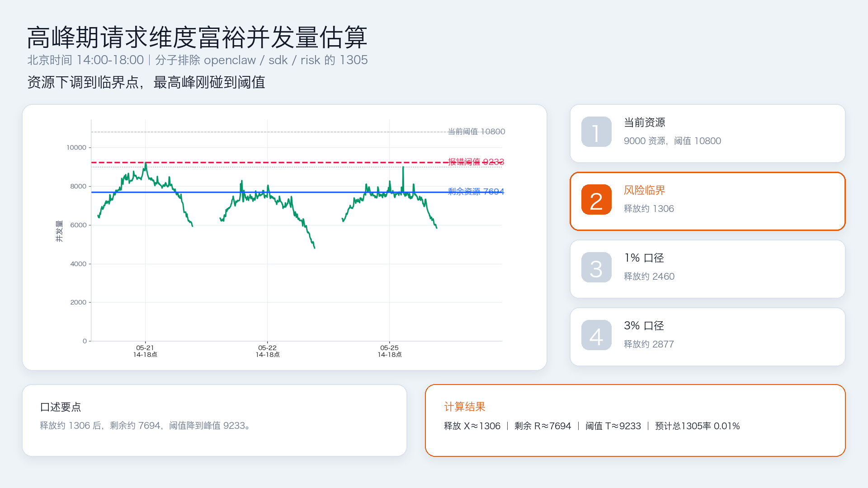Click the result 阈值 T≈9233
Screen dimensions: 868x488
pos(613,426)
